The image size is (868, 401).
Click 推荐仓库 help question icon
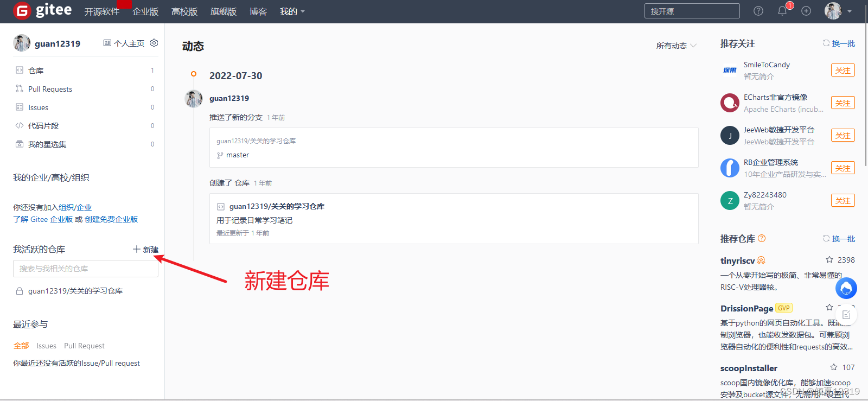tap(762, 238)
